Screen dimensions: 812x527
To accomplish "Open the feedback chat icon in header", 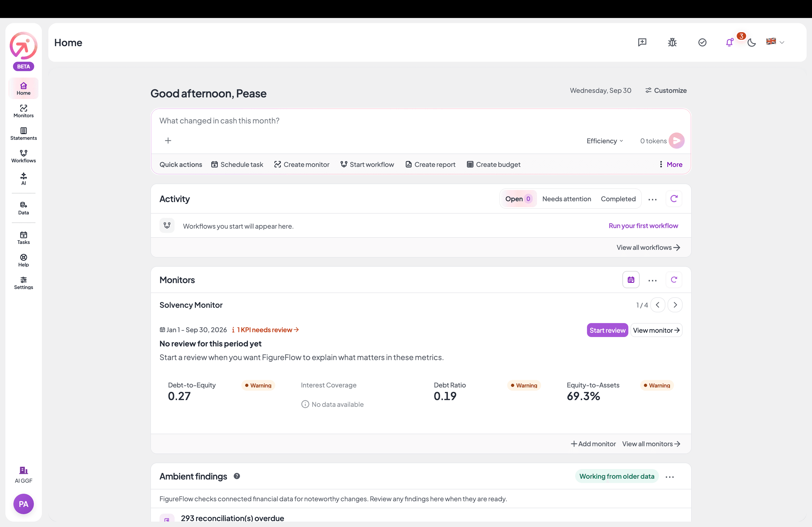I will tap(642, 42).
